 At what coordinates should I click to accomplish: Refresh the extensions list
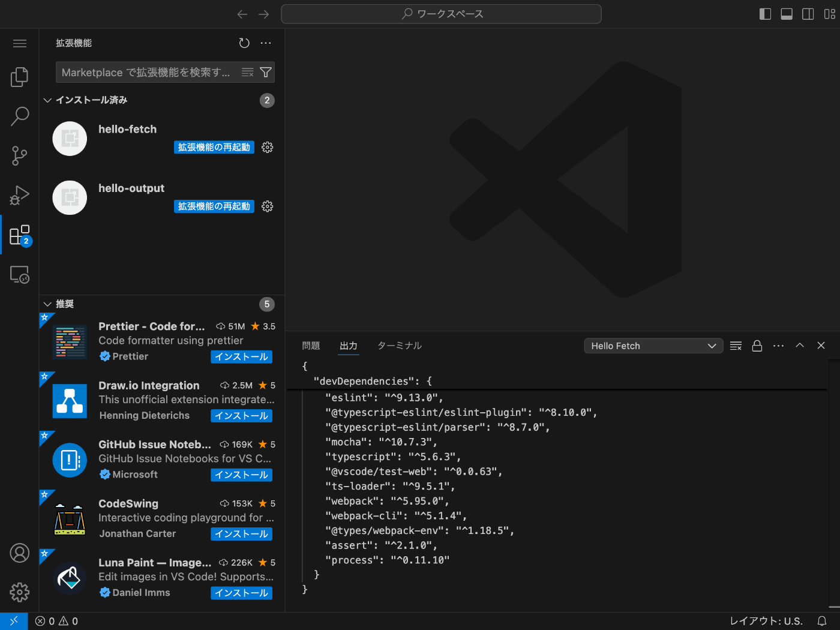[x=244, y=43]
